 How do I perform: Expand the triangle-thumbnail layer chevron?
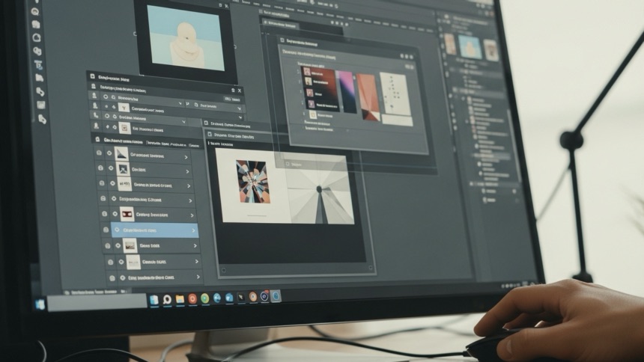coord(186,157)
